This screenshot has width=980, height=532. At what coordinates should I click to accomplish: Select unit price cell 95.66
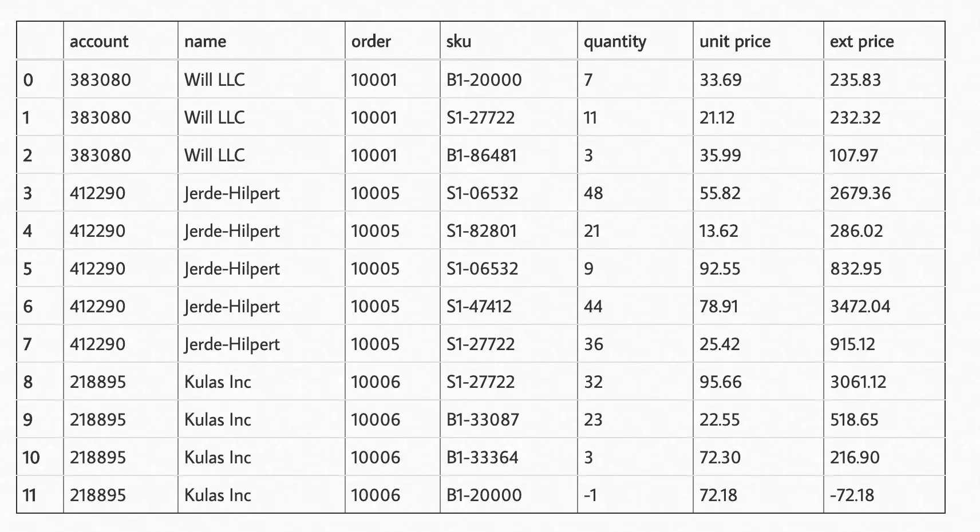click(x=720, y=382)
